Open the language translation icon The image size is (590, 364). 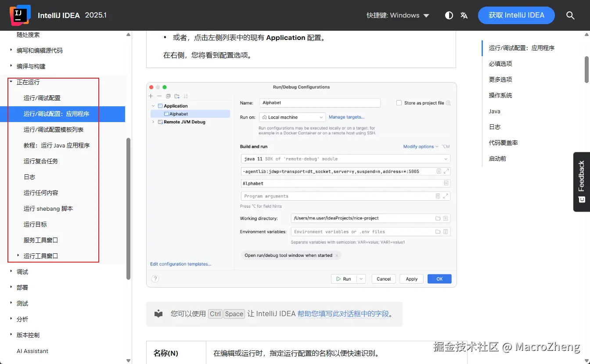(464, 15)
